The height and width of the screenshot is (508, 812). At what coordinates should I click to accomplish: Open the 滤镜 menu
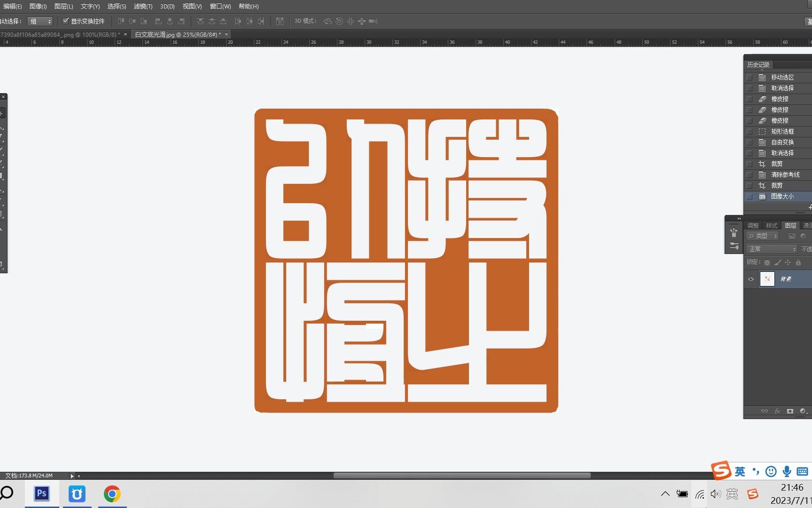142,6
